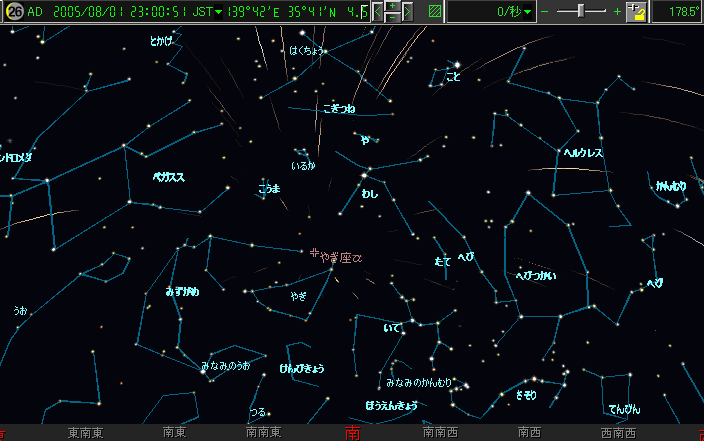Image resolution: width=704 pixels, height=441 pixels.
Task: Select the 東南東 compass direction label
Action: [x=85, y=434]
